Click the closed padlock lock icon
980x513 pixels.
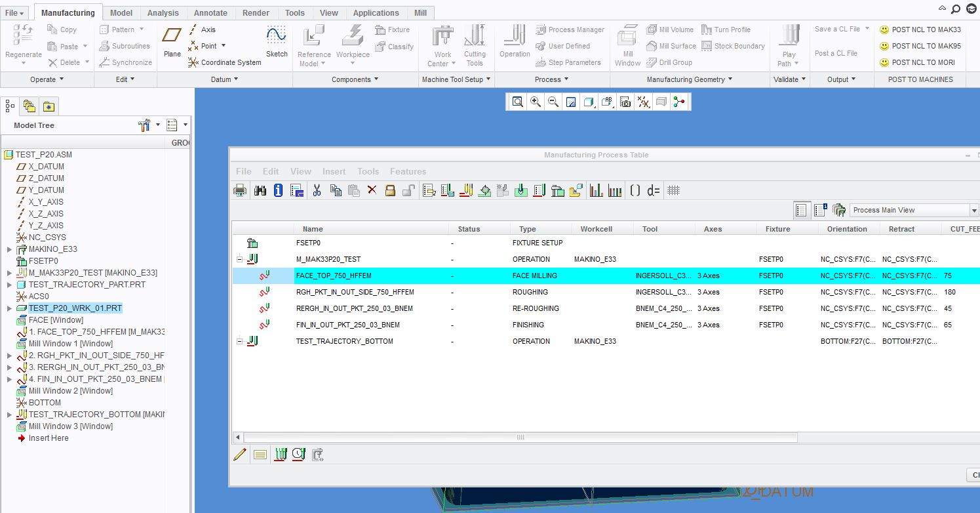point(390,190)
